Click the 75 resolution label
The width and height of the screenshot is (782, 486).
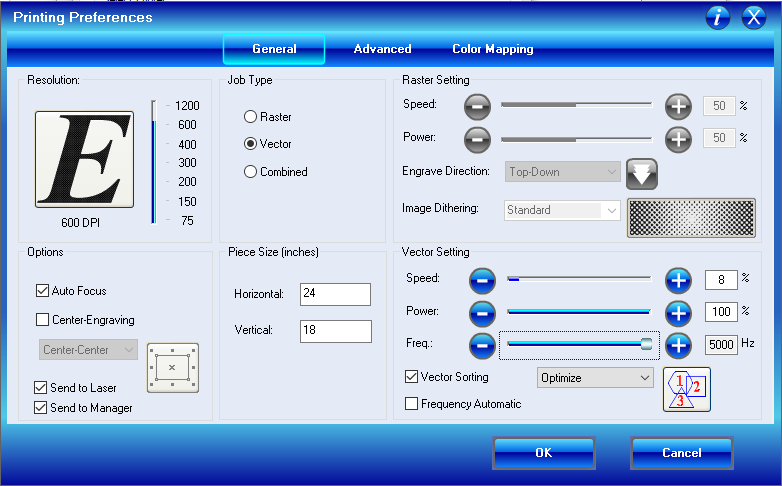pyautogui.click(x=187, y=221)
